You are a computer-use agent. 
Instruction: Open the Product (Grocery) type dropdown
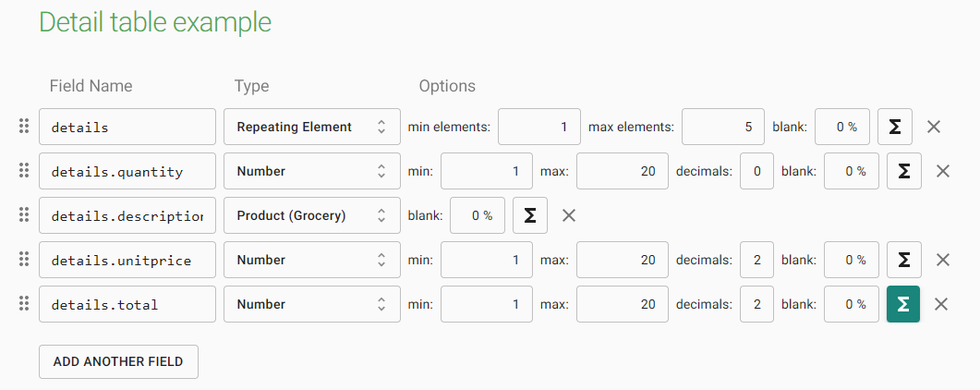point(311,215)
